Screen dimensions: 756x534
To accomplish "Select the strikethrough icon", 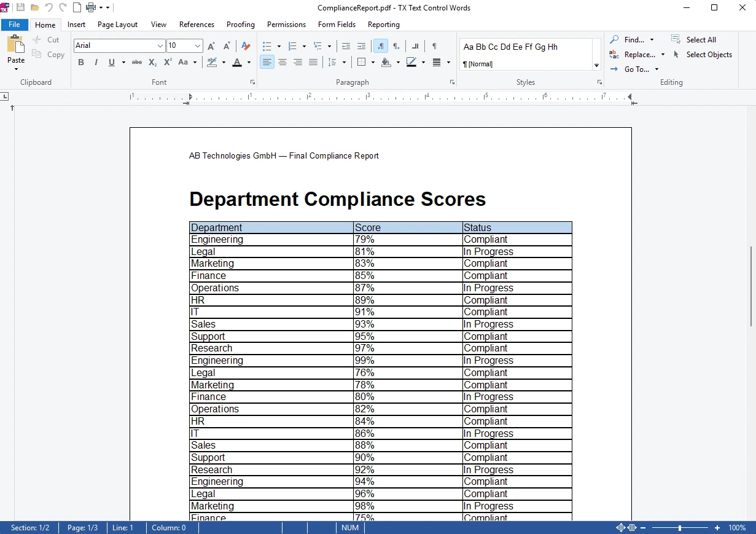I will coord(136,62).
